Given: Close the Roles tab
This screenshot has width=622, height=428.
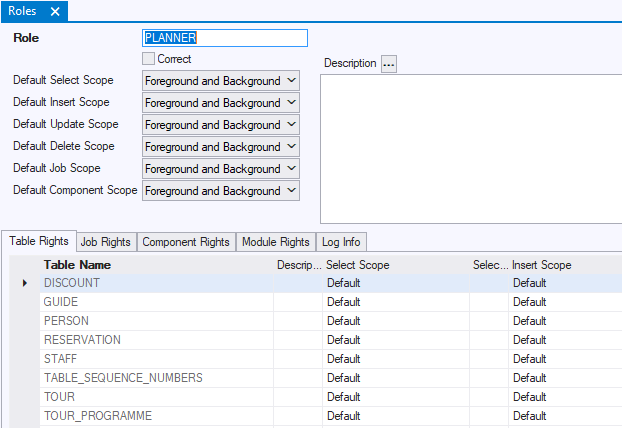Looking at the screenshot, I should 55,12.
